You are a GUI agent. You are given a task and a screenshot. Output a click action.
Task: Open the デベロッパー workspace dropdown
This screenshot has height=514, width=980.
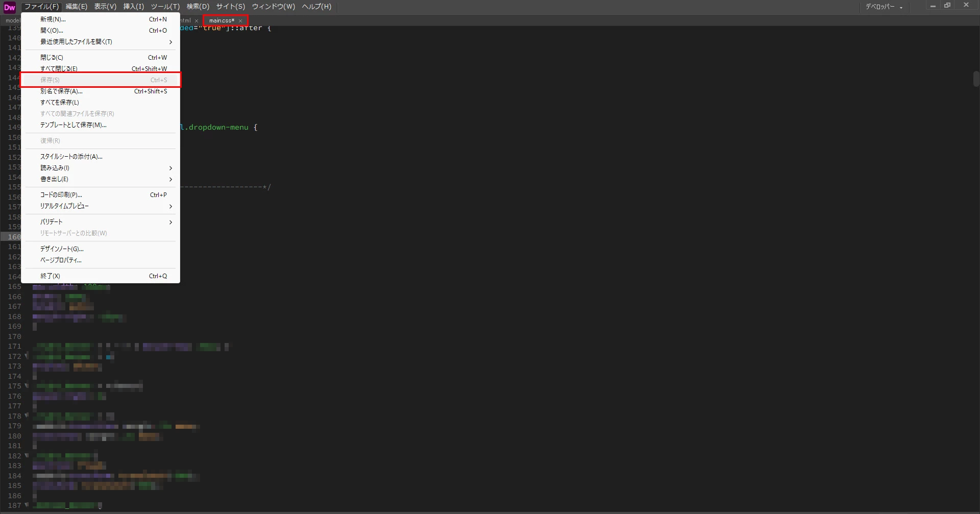[x=884, y=7]
